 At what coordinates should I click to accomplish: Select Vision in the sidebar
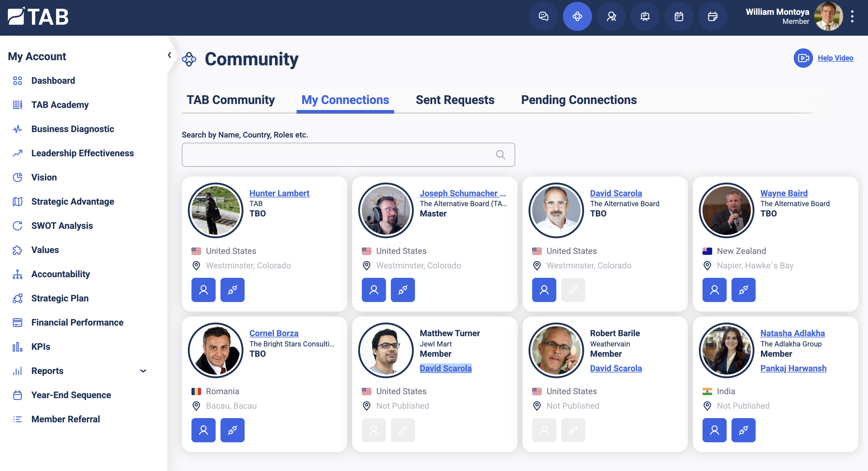[x=44, y=177]
